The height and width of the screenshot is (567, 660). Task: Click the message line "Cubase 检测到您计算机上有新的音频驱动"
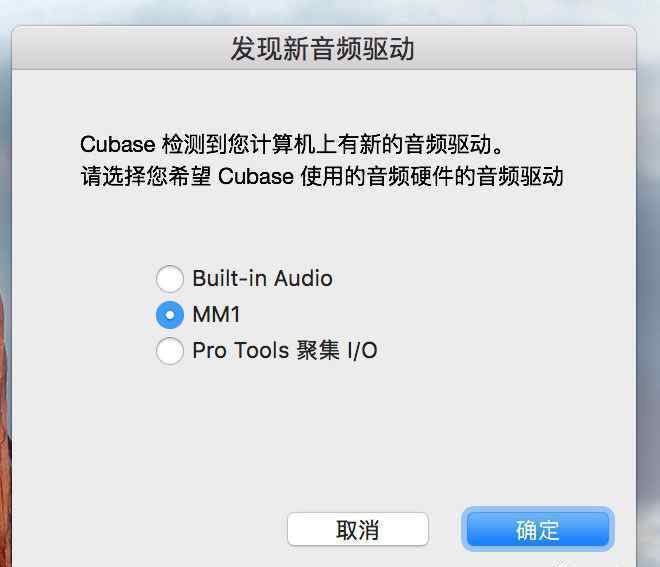(x=291, y=144)
